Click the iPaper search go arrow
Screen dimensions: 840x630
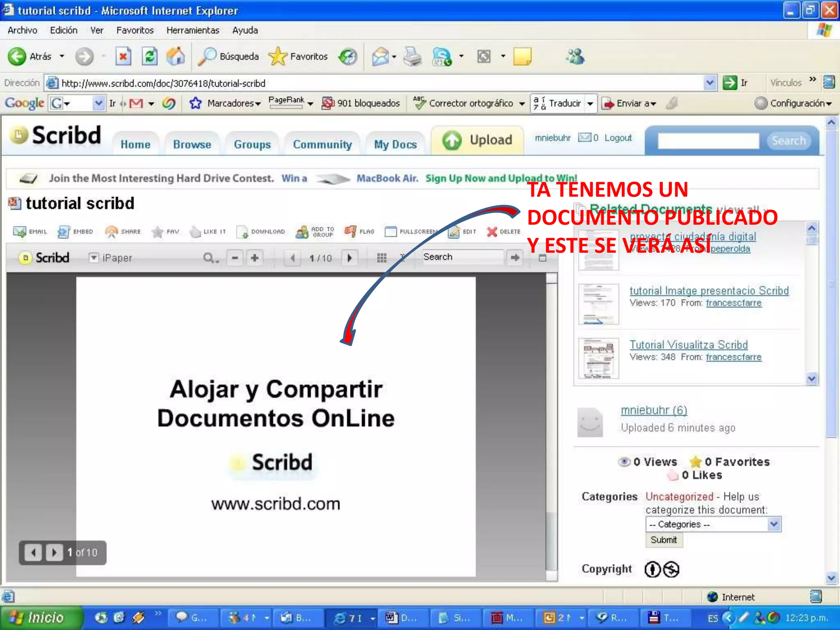(515, 258)
